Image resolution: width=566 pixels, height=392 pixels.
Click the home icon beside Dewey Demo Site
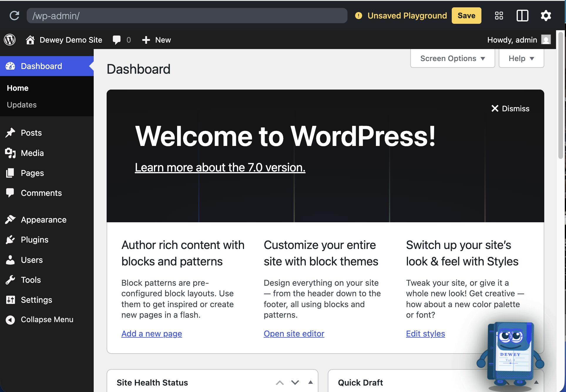click(30, 40)
